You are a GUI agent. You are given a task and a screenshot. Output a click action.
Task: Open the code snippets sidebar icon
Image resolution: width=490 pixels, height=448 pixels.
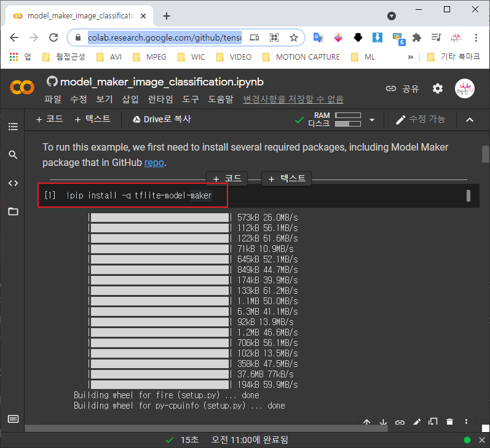click(13, 183)
